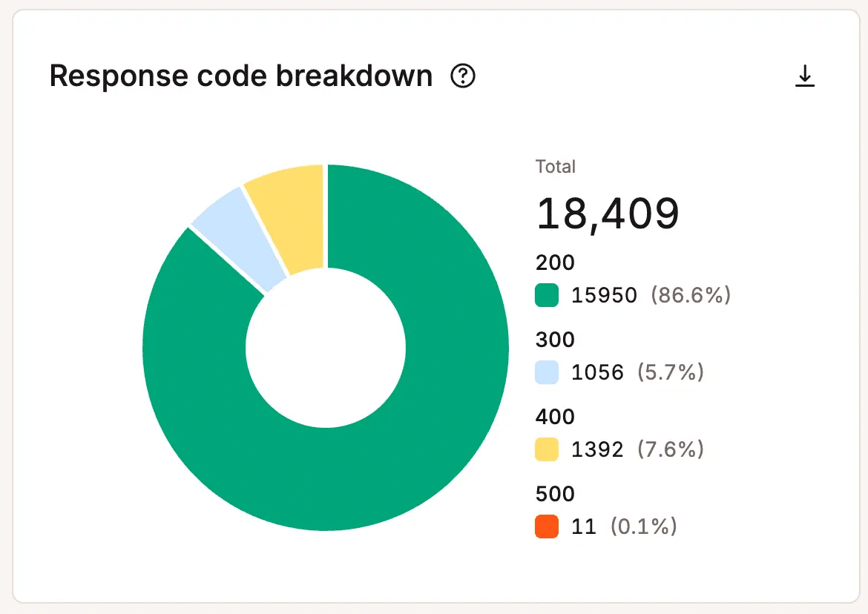868x614 pixels.
Task: Click the 11 count for code 500
Action: (x=585, y=526)
